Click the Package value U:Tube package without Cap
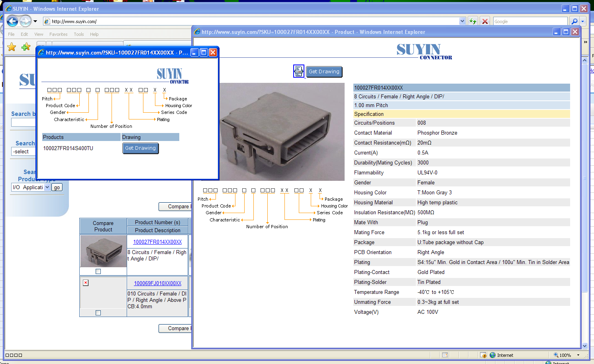 click(x=450, y=243)
